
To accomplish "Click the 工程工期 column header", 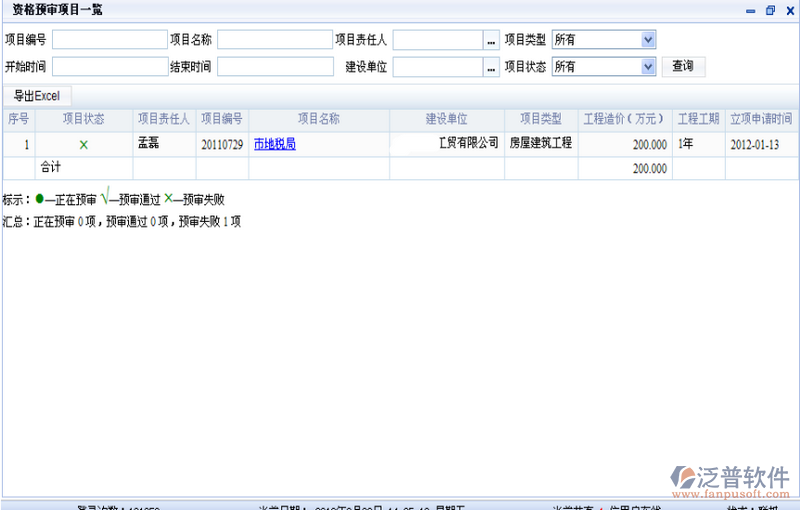I will click(x=698, y=119).
